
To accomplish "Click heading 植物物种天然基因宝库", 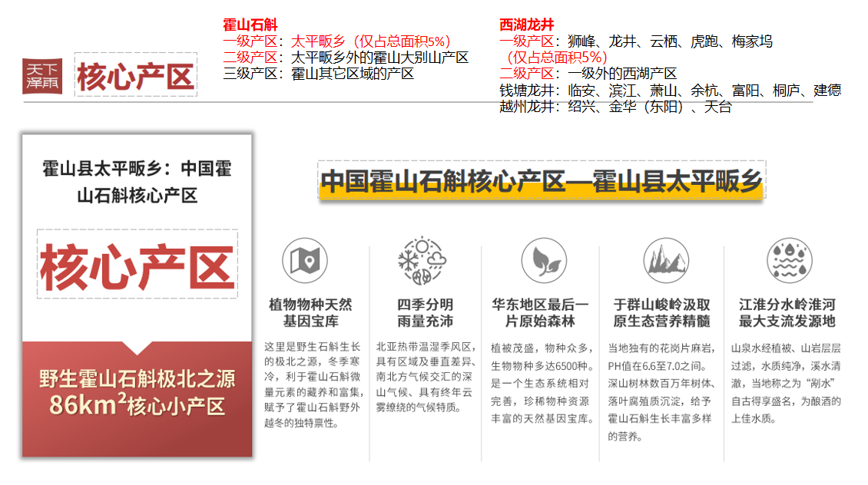I will point(310,312).
